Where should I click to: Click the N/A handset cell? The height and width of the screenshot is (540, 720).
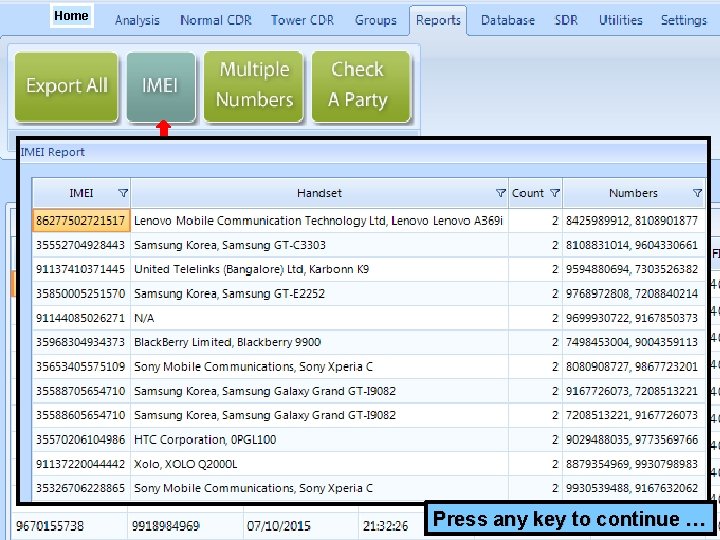(320, 318)
